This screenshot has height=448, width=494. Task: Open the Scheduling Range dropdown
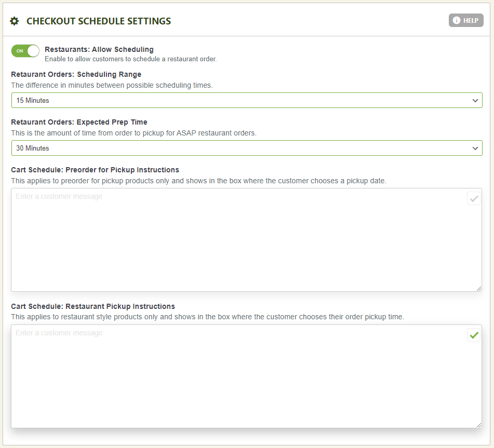tap(246, 100)
